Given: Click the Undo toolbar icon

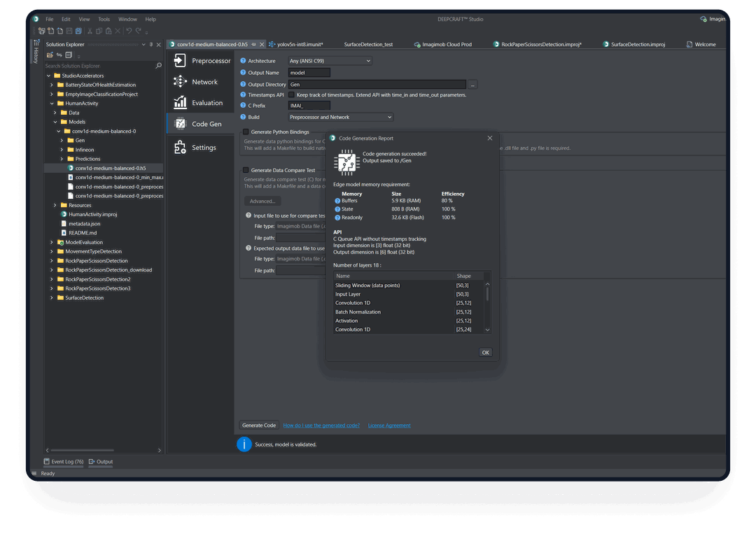Looking at the screenshot, I should click(x=129, y=31).
